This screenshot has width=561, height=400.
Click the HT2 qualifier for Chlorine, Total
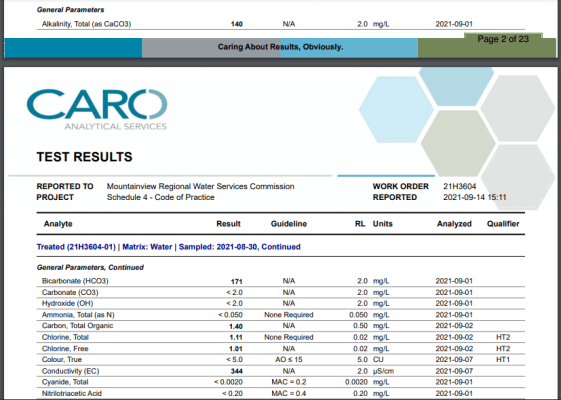pyautogui.click(x=503, y=337)
